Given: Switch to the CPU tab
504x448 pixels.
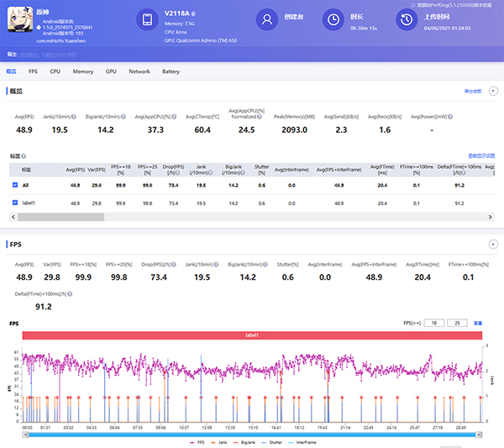Looking at the screenshot, I should coord(55,71).
